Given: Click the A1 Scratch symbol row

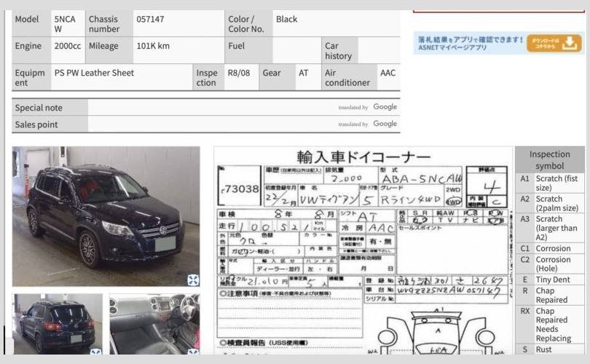Looking at the screenshot, I should (x=550, y=183).
